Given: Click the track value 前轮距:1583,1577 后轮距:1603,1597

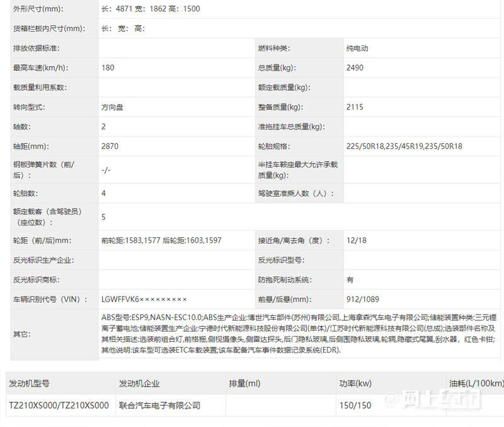Looking at the screenshot, I should (161, 240).
